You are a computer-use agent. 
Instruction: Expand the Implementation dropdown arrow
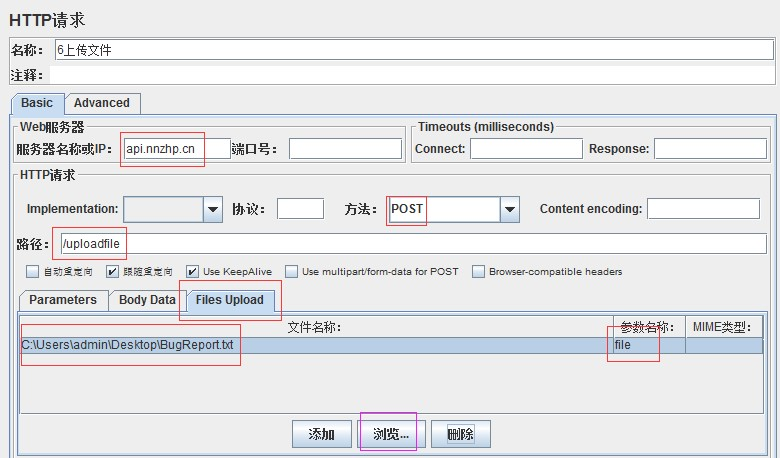212,209
